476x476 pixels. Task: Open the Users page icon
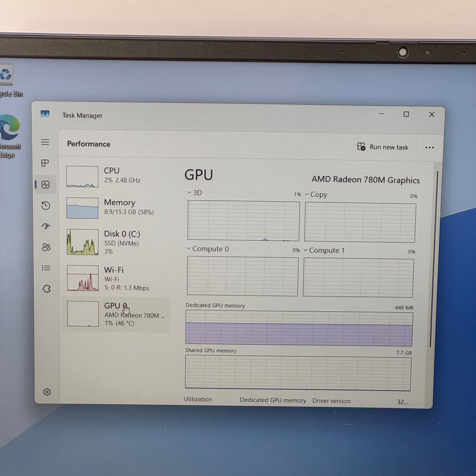pyautogui.click(x=46, y=247)
